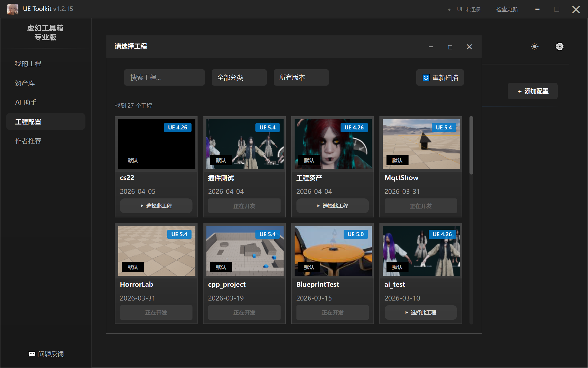This screenshot has height=368, width=588.
Task: Click 正在开发 button under cpp_project
Action: pyautogui.click(x=244, y=312)
